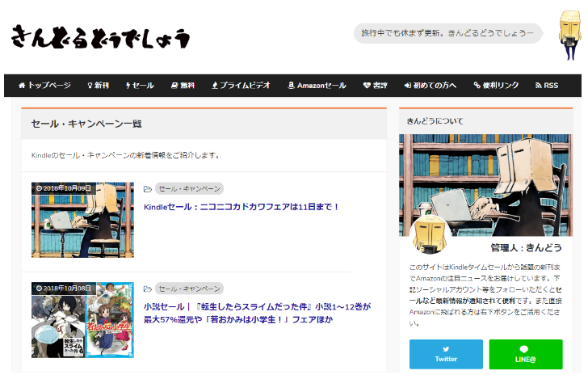This screenshot has width=588, height=375.
Task: Click the lightbulb icon next to 新刊
Action: coord(89,86)
